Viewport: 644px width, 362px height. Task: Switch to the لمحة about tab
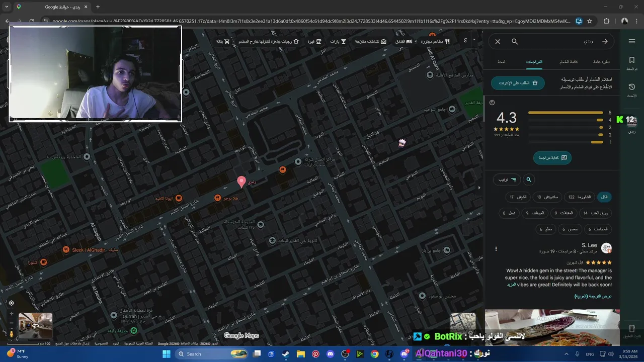(x=502, y=62)
